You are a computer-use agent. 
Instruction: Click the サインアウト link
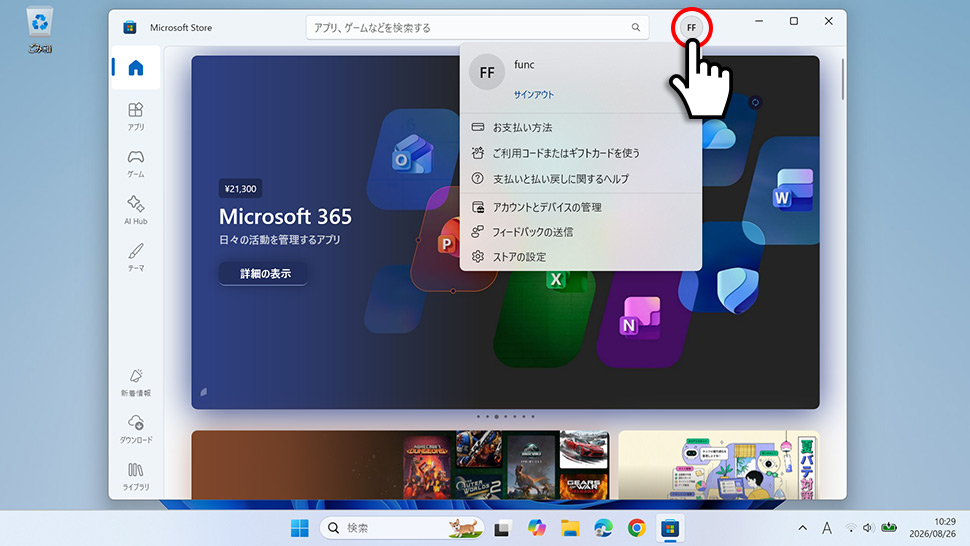click(534, 95)
